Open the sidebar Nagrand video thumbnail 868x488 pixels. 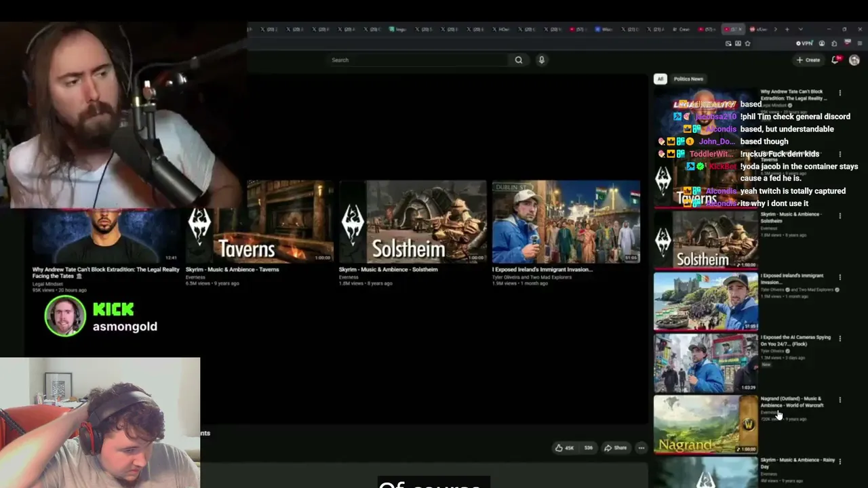(706, 424)
